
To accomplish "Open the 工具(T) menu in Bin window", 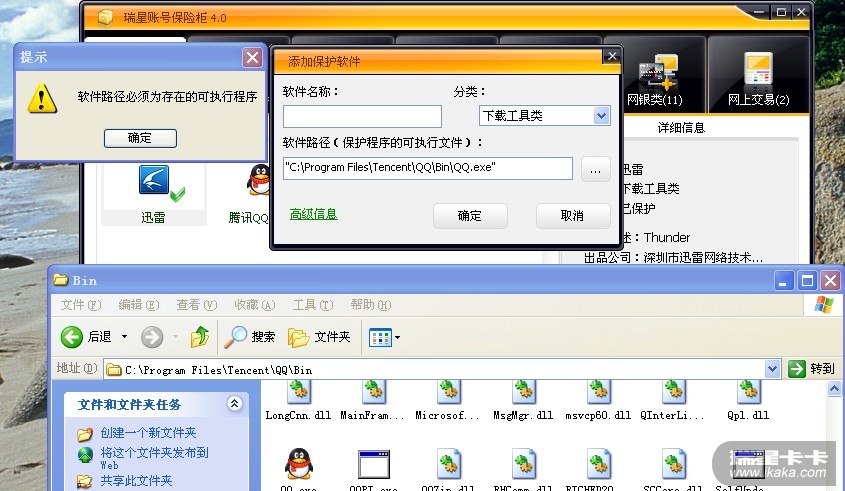I will 313,305.
